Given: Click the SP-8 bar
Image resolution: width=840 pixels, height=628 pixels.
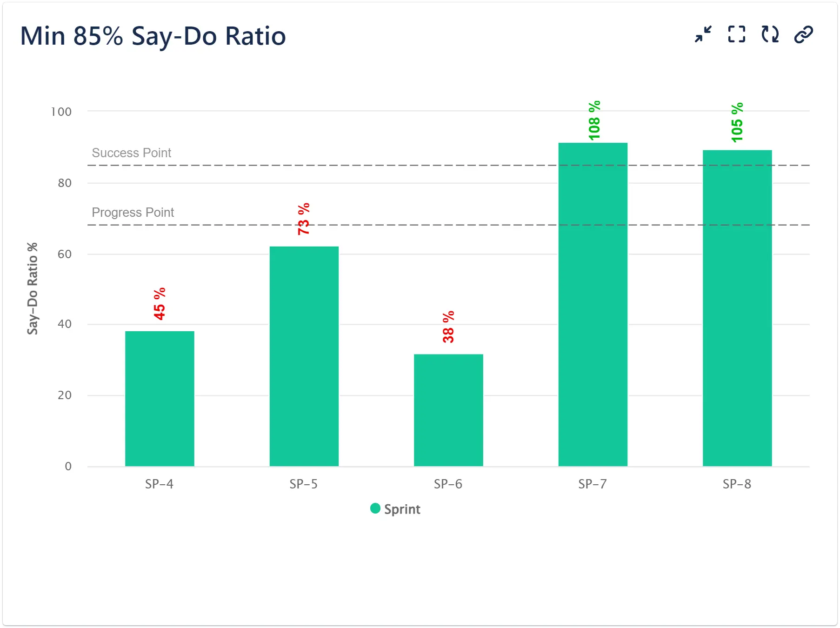Looking at the screenshot, I should pyautogui.click(x=737, y=308).
